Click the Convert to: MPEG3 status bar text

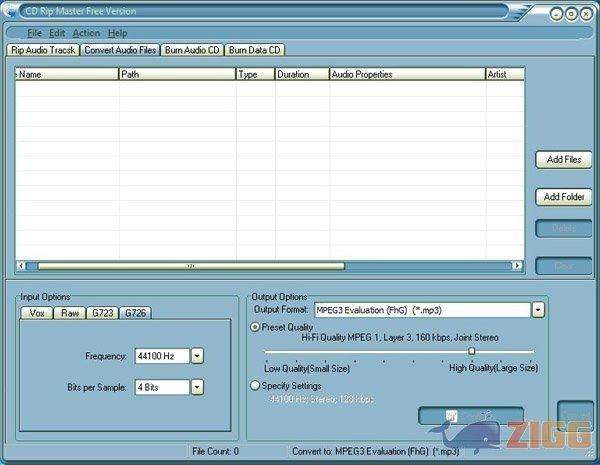(375, 452)
